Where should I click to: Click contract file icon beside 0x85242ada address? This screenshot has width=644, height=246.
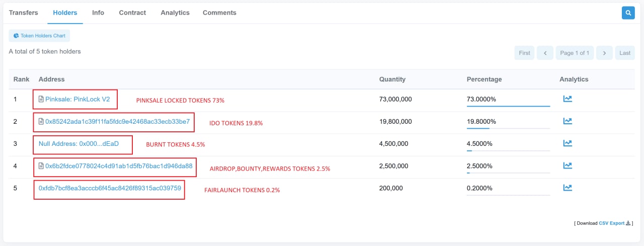point(41,122)
